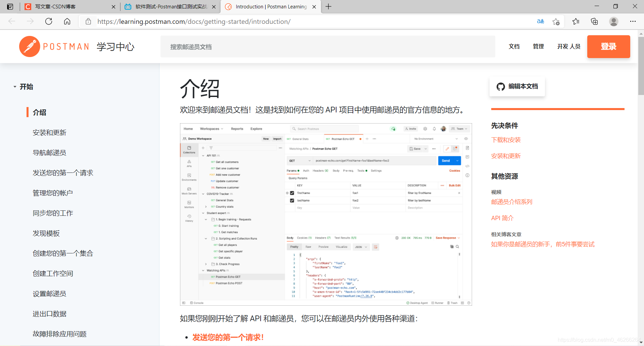The height and width of the screenshot is (346, 644).
Task: Click the 下载和安装 prerequisite link
Action: pos(506,140)
